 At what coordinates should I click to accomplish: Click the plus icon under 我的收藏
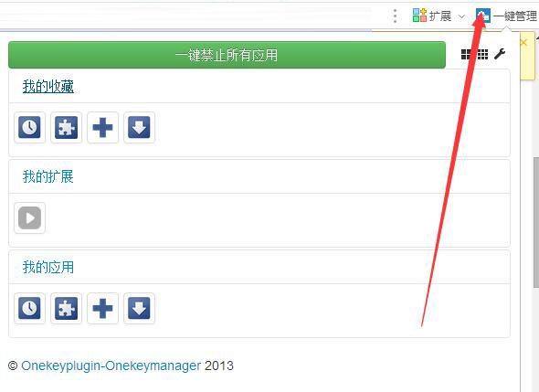tap(103, 128)
